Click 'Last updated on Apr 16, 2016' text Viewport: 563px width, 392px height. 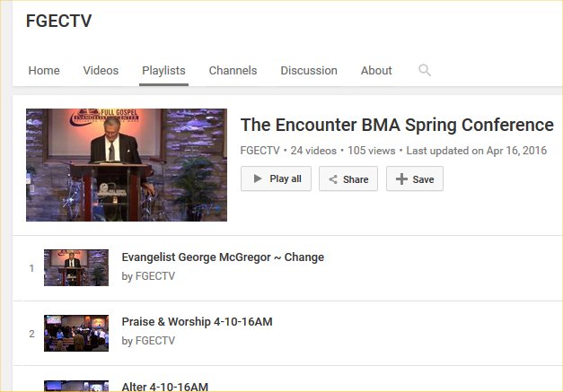(477, 151)
